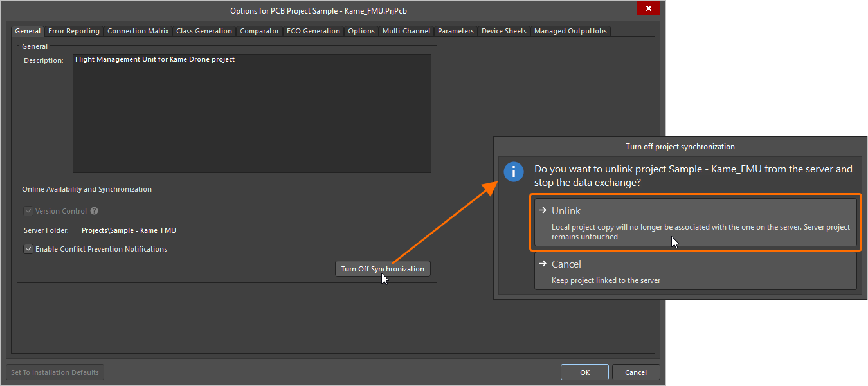Toggle the Version Control checkbox

tap(28, 211)
